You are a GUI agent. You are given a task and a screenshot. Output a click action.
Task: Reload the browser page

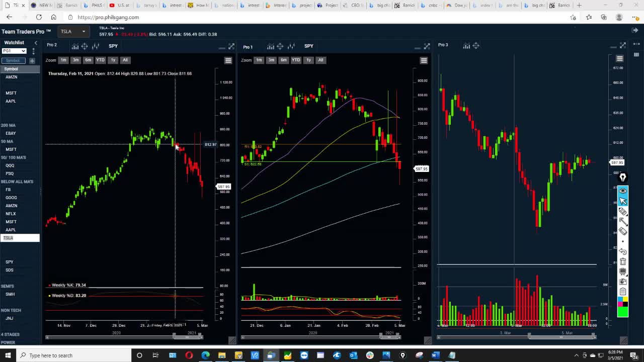pos(39,17)
